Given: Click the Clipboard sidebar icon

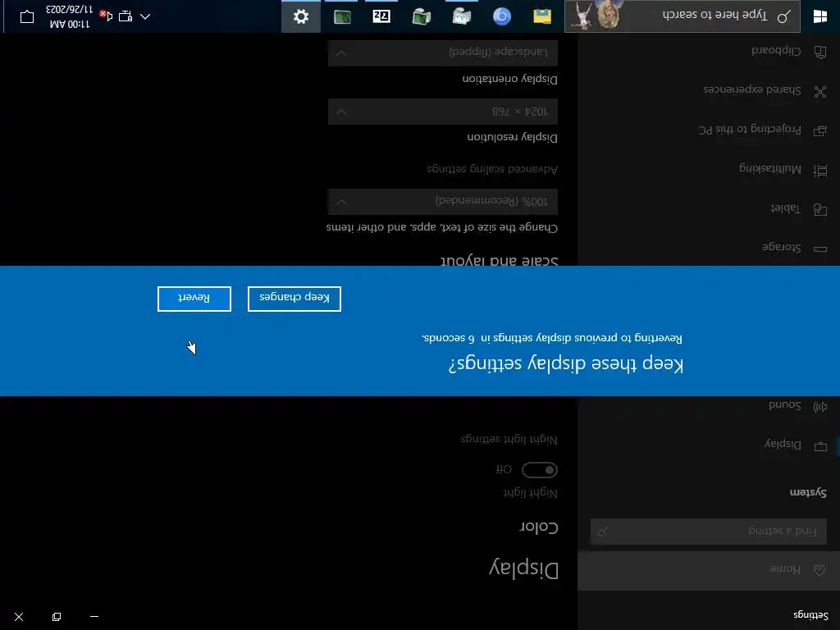Looking at the screenshot, I should (820, 52).
